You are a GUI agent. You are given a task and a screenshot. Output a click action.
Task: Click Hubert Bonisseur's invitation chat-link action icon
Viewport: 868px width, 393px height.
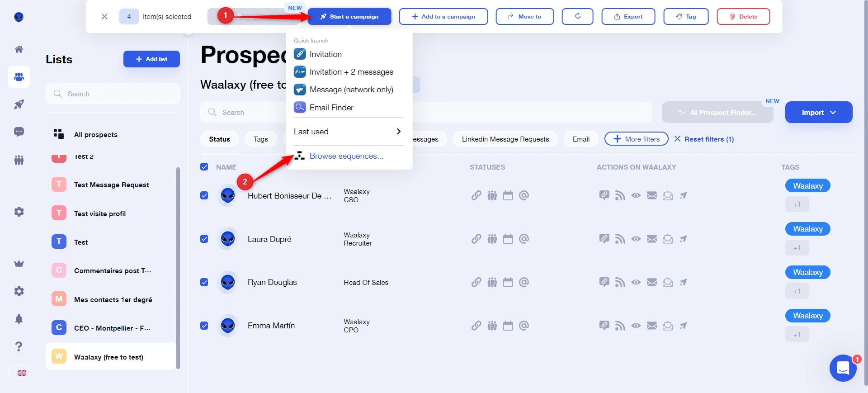[x=604, y=195]
